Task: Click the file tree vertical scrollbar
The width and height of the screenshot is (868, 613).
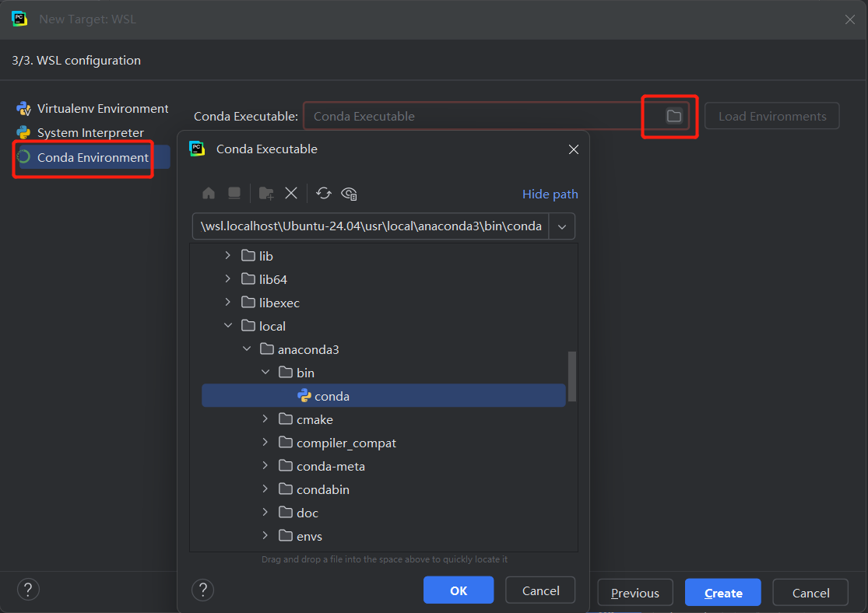Action: click(x=572, y=377)
